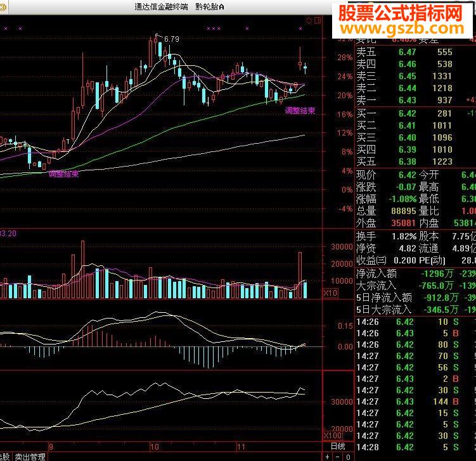476x461 pixels.
Task: Click the round app logo in title bar
Action: click(3, 7)
